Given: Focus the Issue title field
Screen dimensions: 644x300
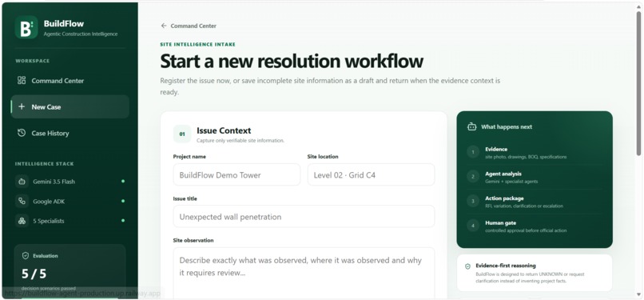Looking at the screenshot, I should coord(304,217).
